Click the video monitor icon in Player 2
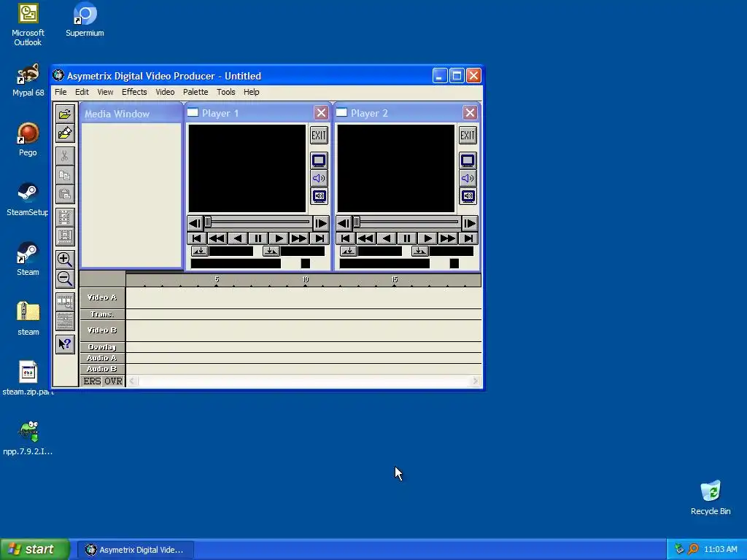747x560 pixels. 468,160
